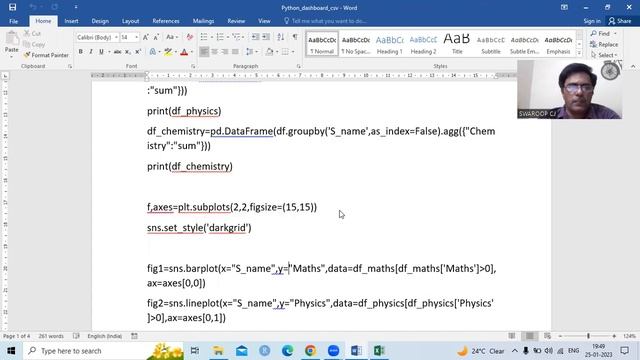Open the Mailings tab
The height and width of the screenshot is (360, 640).
coord(203,21)
